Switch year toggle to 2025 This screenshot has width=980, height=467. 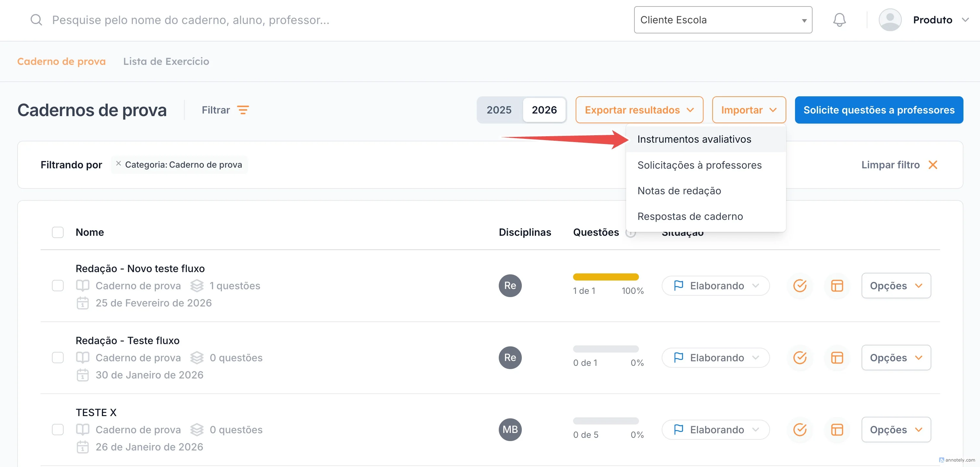(499, 110)
